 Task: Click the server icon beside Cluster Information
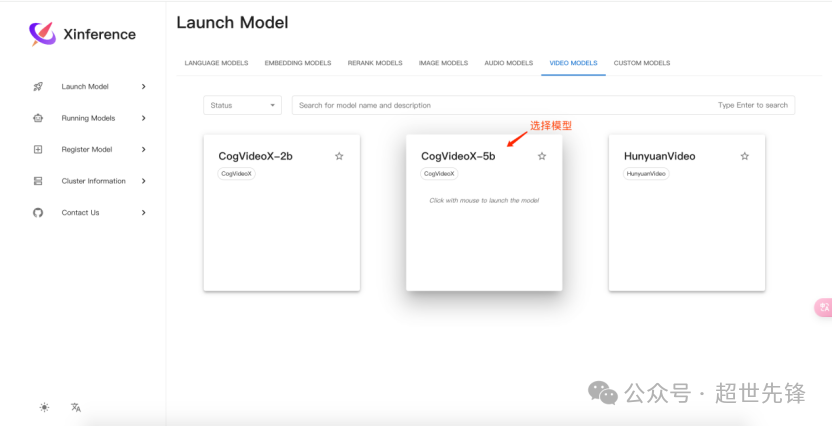[38, 181]
